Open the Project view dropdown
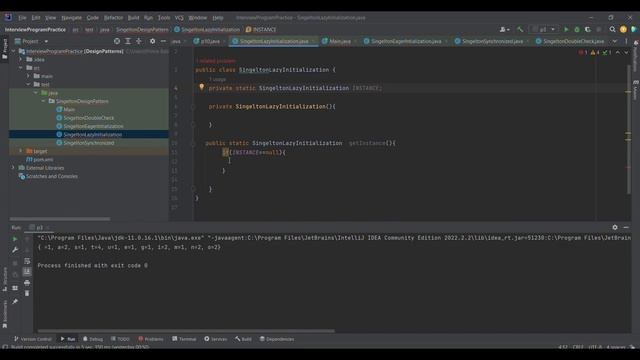640x360 pixels. [31, 41]
